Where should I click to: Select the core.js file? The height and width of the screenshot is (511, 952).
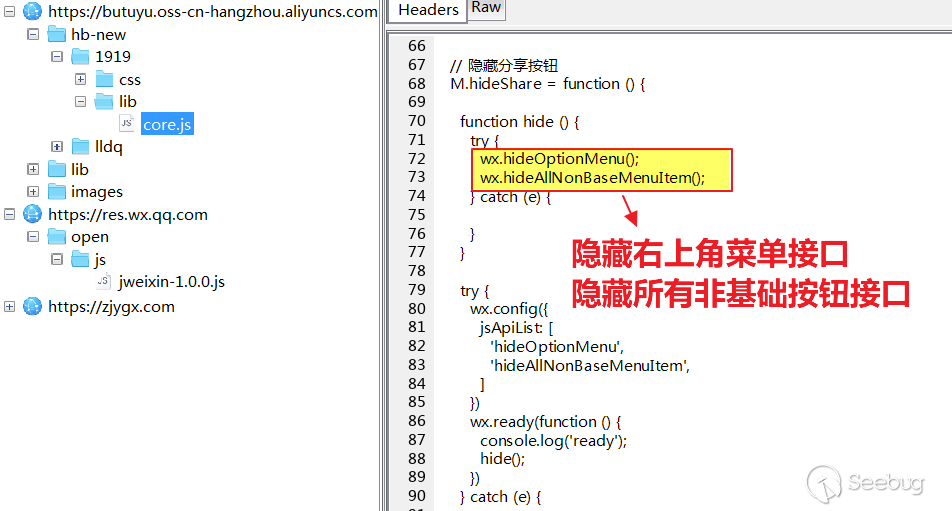point(168,124)
